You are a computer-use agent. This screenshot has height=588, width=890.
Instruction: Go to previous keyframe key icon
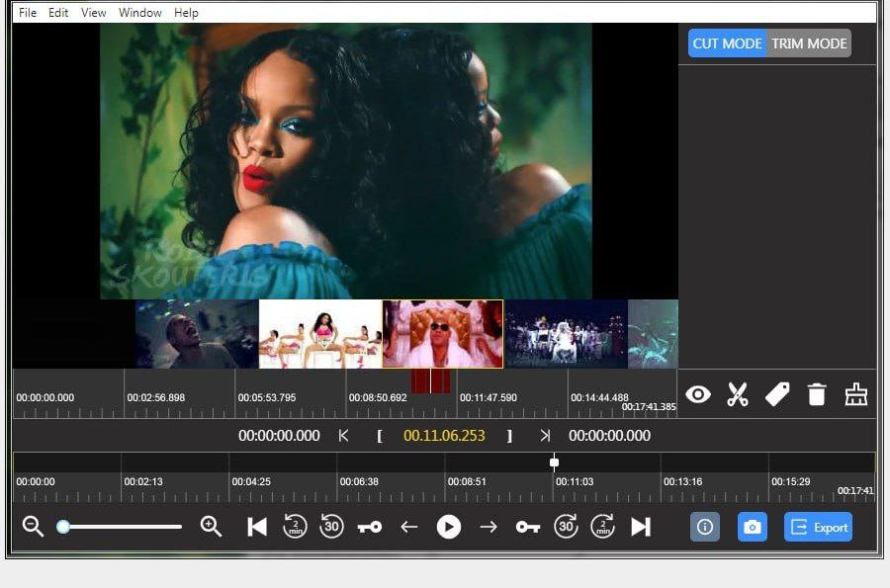[370, 528]
